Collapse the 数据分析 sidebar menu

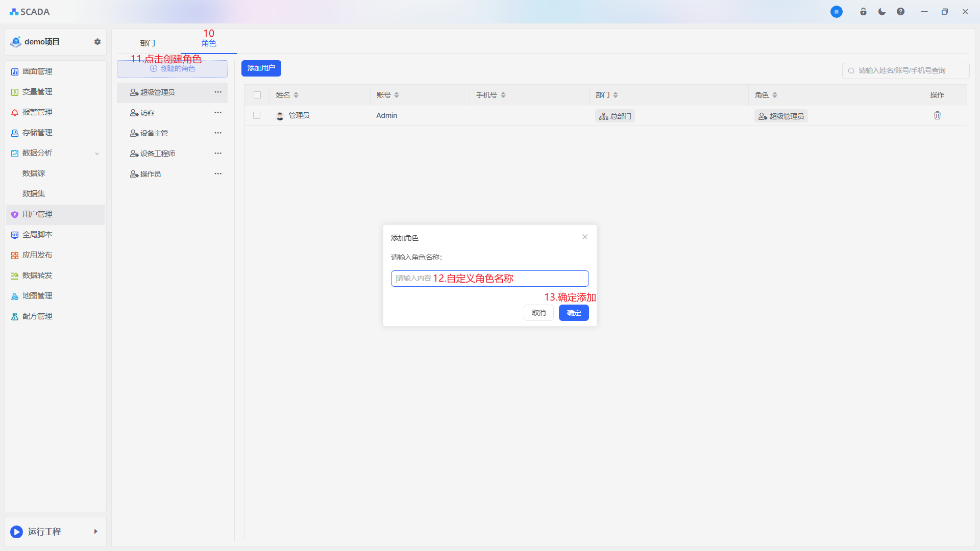tap(97, 154)
